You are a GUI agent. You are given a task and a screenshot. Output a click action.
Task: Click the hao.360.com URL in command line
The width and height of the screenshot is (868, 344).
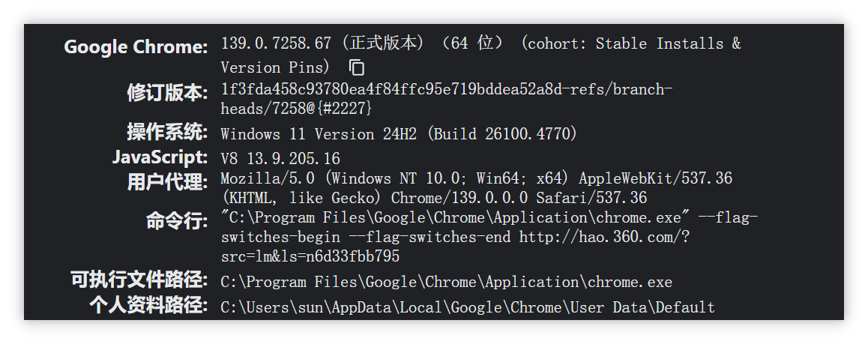pyautogui.click(x=604, y=238)
